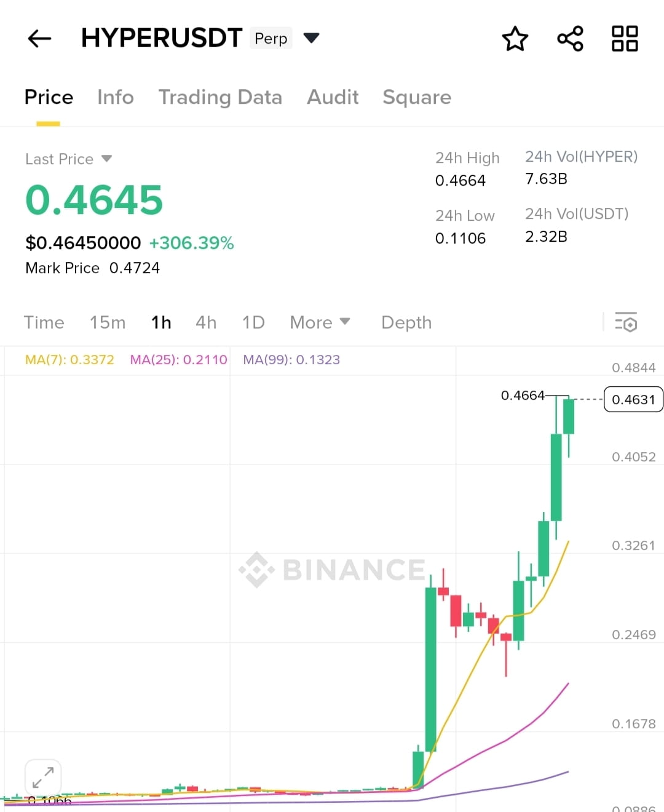Click the 0.4631 current price label
The image size is (664, 812).
coord(633,399)
